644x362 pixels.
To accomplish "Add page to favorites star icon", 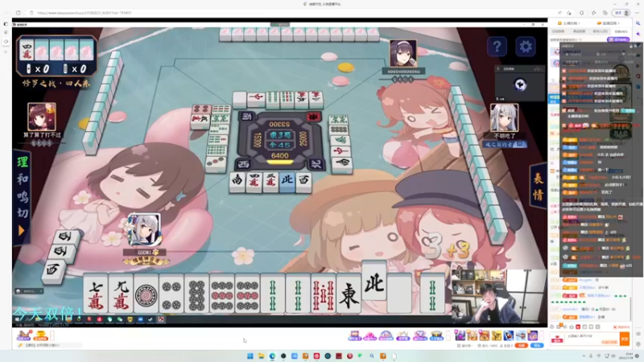I will [569, 13].
